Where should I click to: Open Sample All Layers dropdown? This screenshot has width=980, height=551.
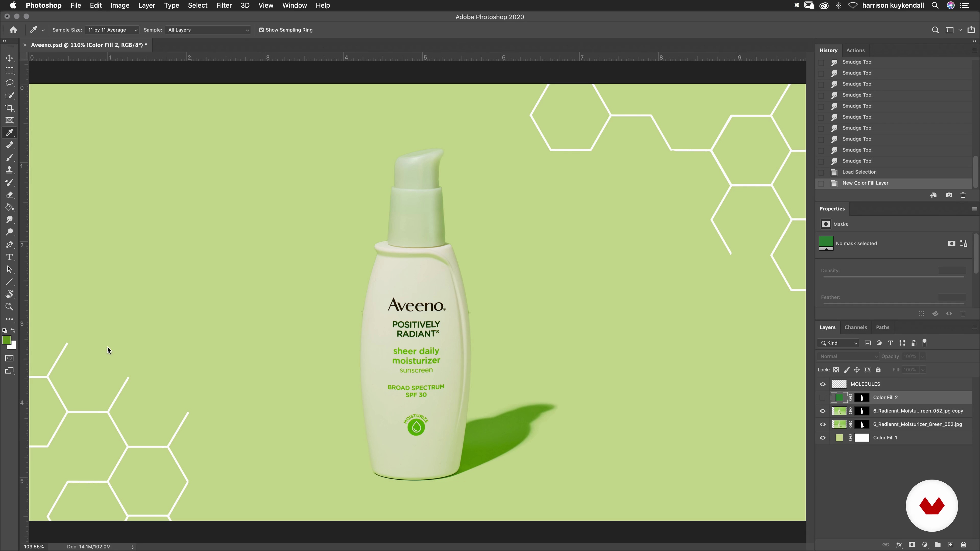208,30
